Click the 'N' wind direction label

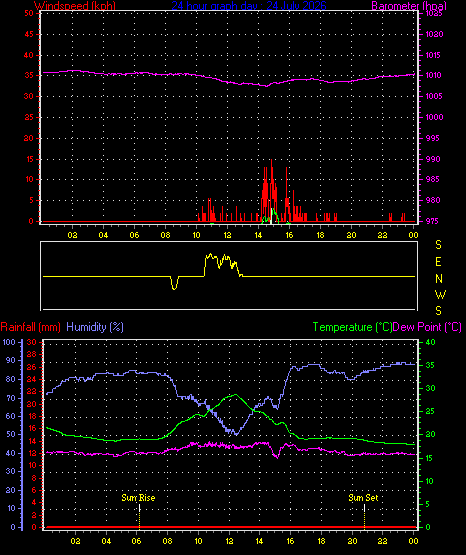click(439, 279)
